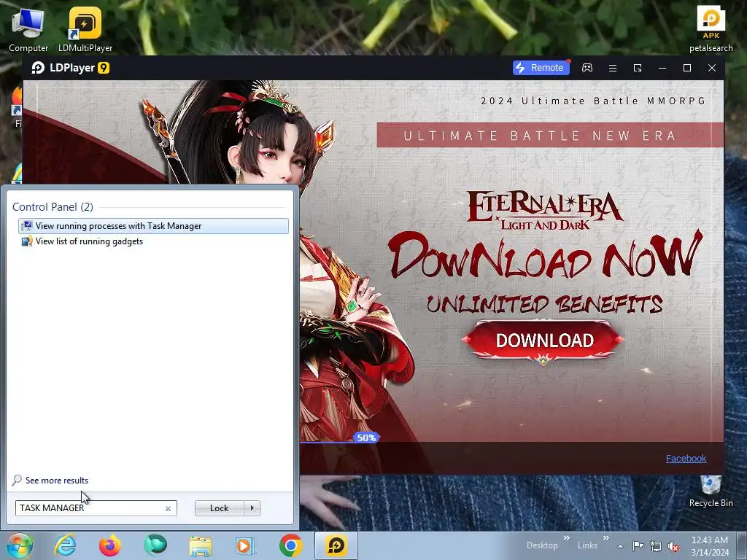The image size is (747, 560).
Task: Open Internet Explorer from the taskbar
Action: pyautogui.click(x=65, y=545)
